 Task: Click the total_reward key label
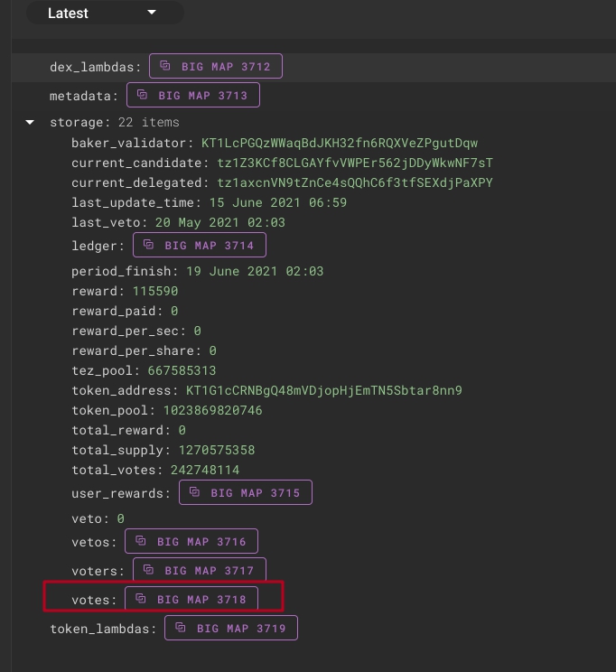pyautogui.click(x=121, y=430)
